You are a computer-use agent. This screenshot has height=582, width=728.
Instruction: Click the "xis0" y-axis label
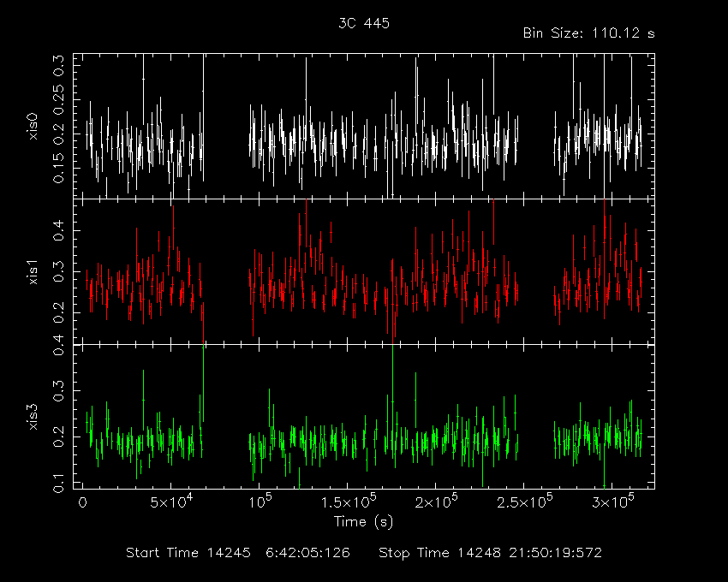click(33, 127)
